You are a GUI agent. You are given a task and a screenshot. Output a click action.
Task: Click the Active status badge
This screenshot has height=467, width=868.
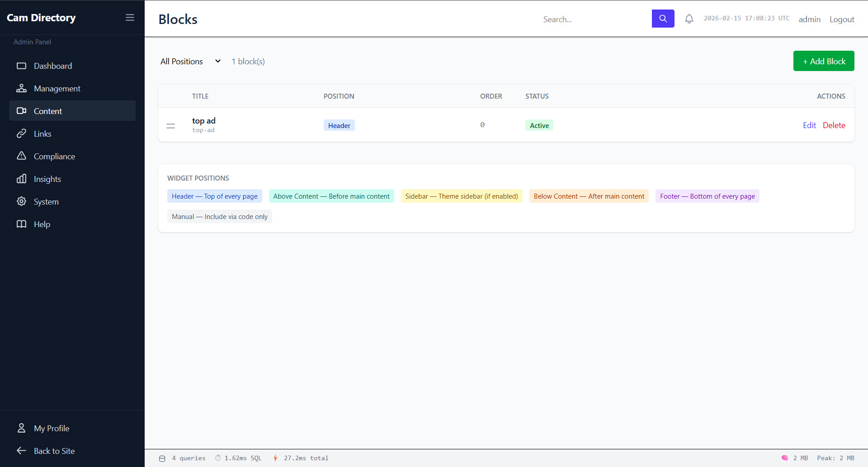[539, 126]
